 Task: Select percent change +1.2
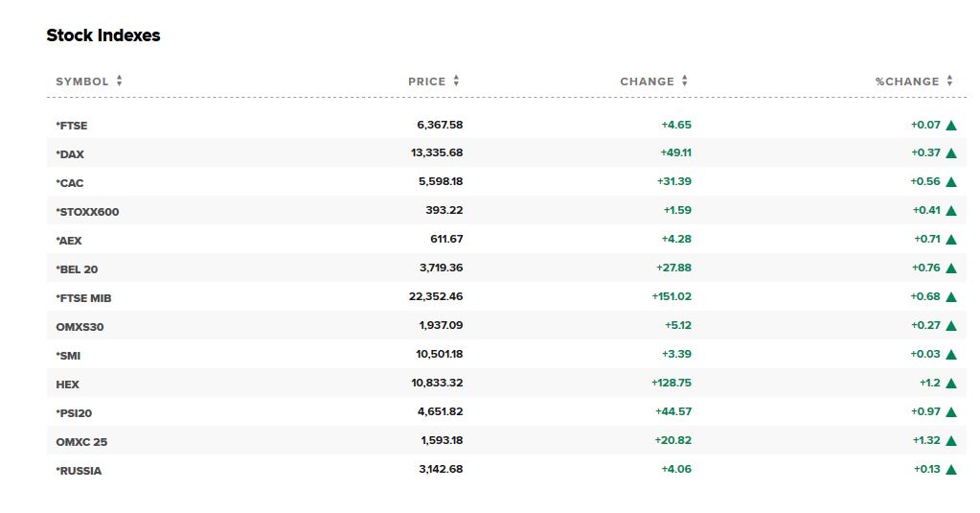929,383
